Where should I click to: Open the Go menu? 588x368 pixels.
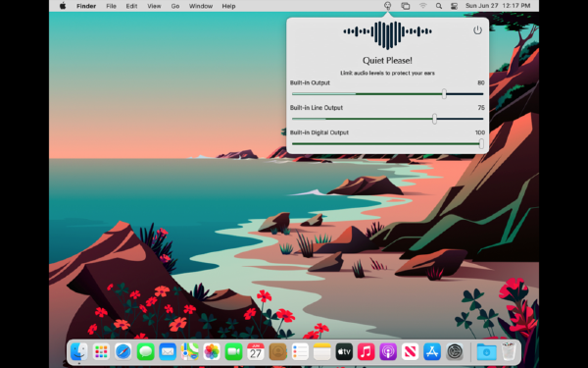click(175, 6)
